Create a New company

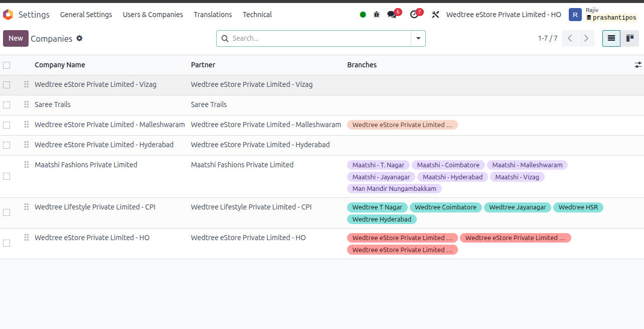(16, 38)
